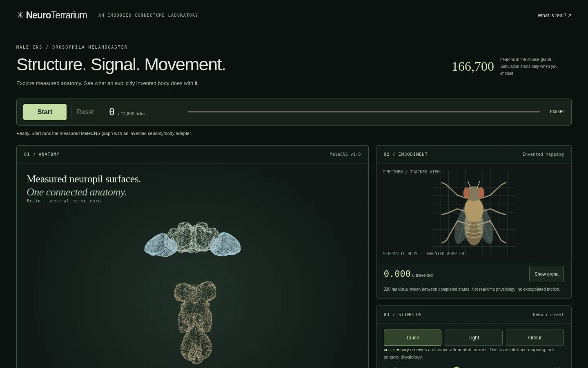Click the "0.000" distance travelled value
This screenshot has height=368, width=588.
pyautogui.click(x=397, y=274)
